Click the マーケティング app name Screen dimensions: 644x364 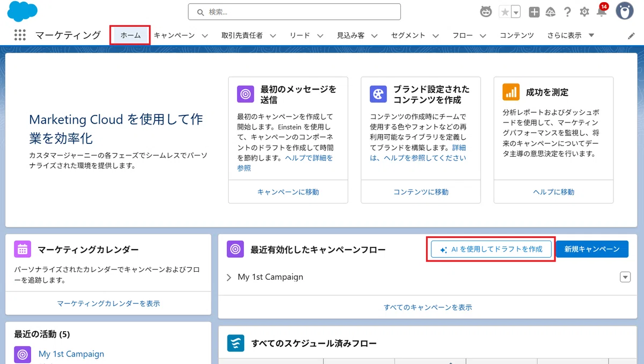point(68,35)
